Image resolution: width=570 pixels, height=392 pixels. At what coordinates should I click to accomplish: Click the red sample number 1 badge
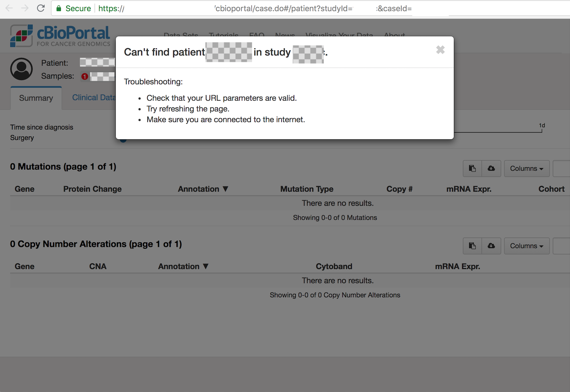(x=85, y=77)
